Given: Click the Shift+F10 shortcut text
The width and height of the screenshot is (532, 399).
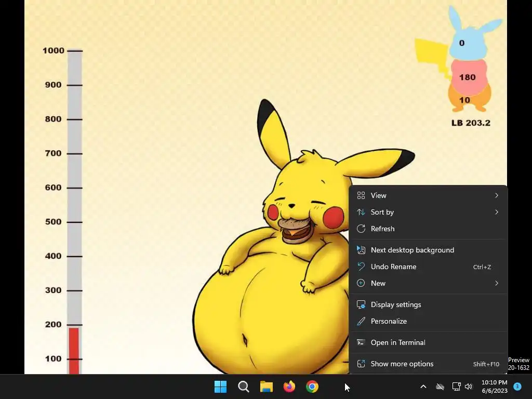Looking at the screenshot, I should pos(486,364).
